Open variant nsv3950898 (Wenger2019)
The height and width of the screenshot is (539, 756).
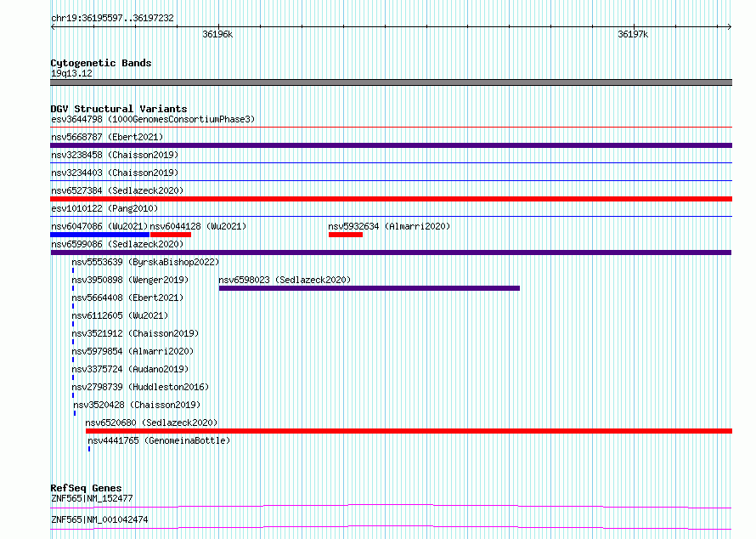pos(130,280)
